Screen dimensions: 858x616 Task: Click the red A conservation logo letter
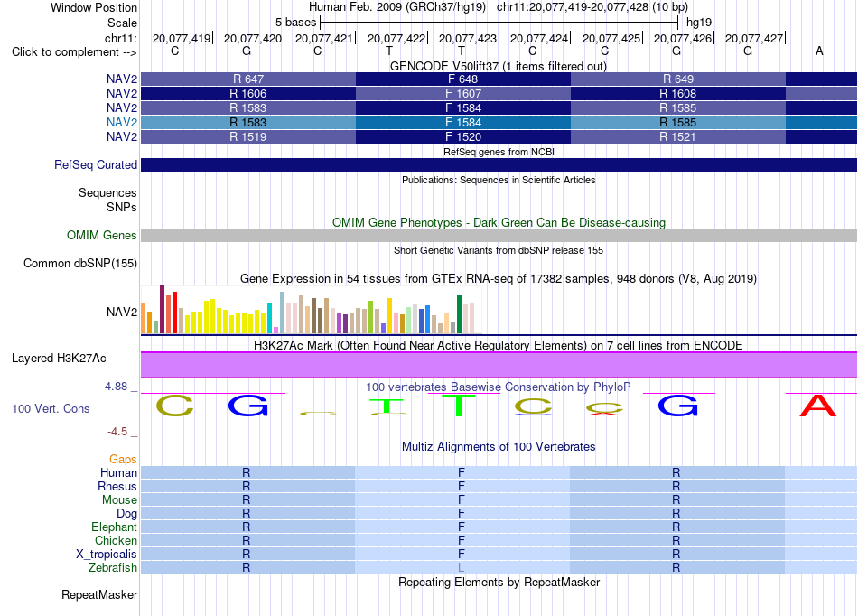(x=818, y=406)
